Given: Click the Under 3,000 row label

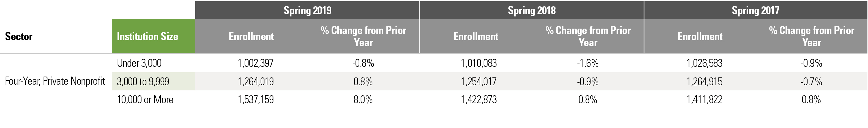Looking at the screenshot, I should [x=139, y=63].
